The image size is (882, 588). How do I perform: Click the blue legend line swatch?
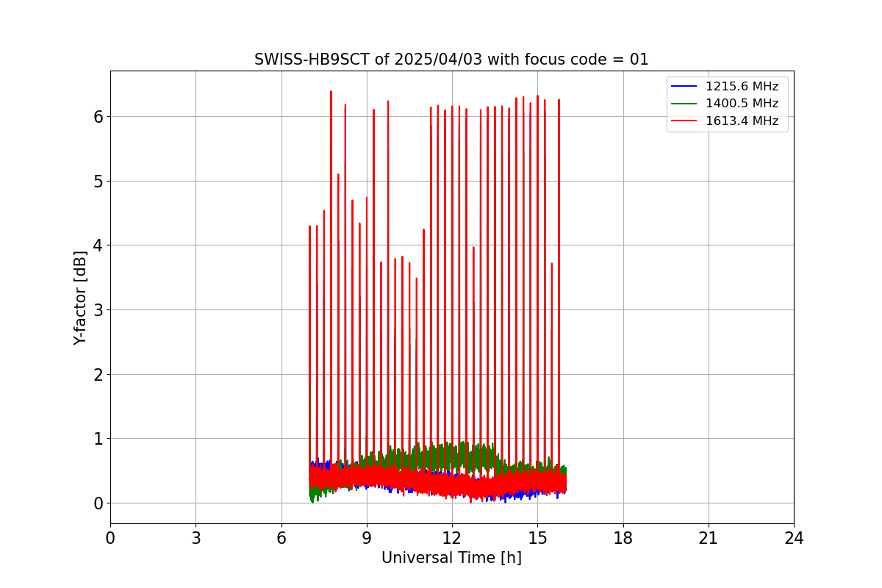[684, 87]
